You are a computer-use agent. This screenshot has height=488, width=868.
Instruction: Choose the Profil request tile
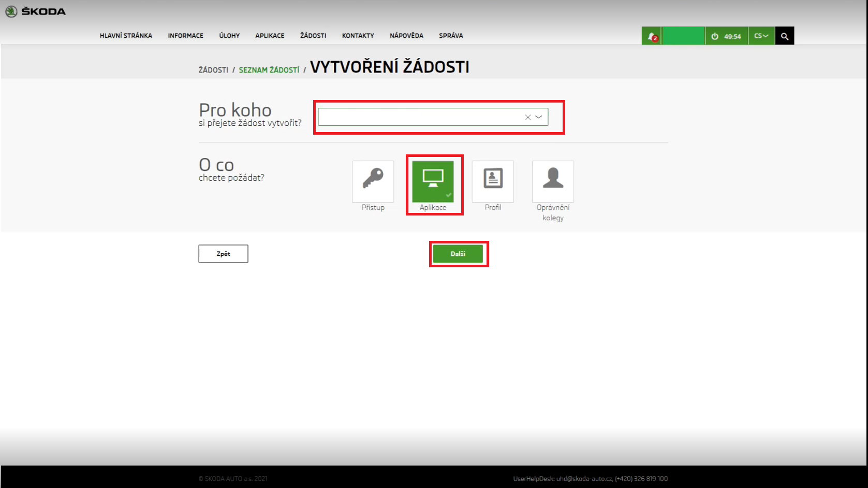coord(493,181)
